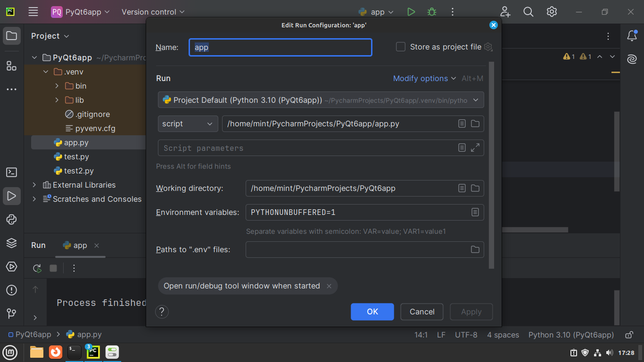Expand External Libraries node

(34, 185)
